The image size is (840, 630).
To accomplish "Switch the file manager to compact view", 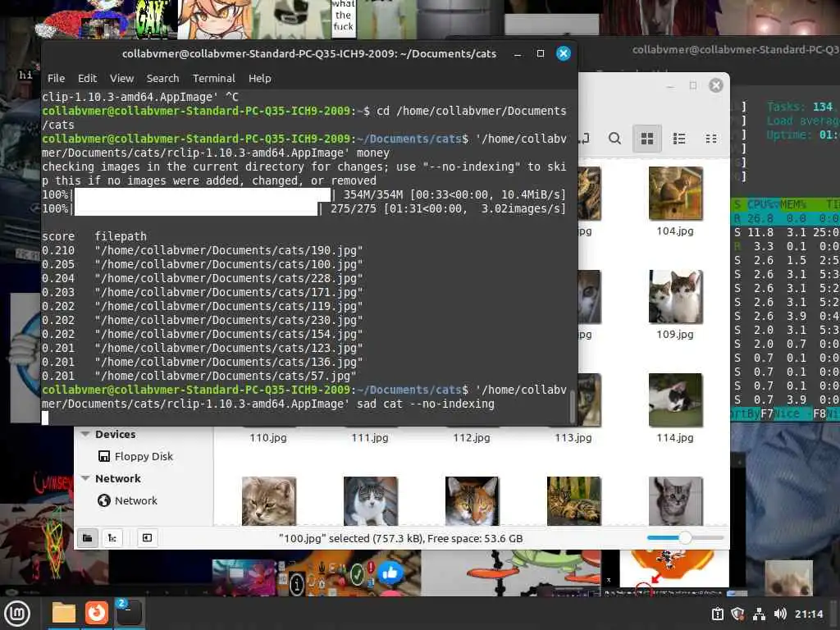I will click(x=711, y=139).
